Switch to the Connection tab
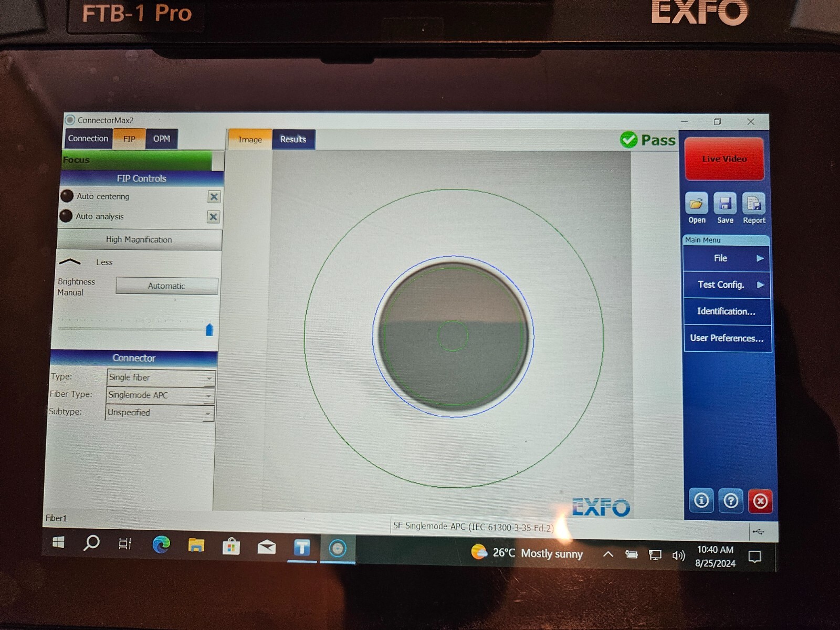Viewport: 840px width, 630px height. coord(88,139)
